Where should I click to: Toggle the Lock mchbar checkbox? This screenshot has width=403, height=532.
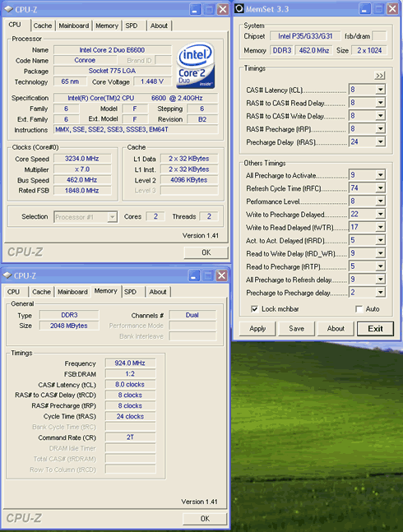click(254, 308)
